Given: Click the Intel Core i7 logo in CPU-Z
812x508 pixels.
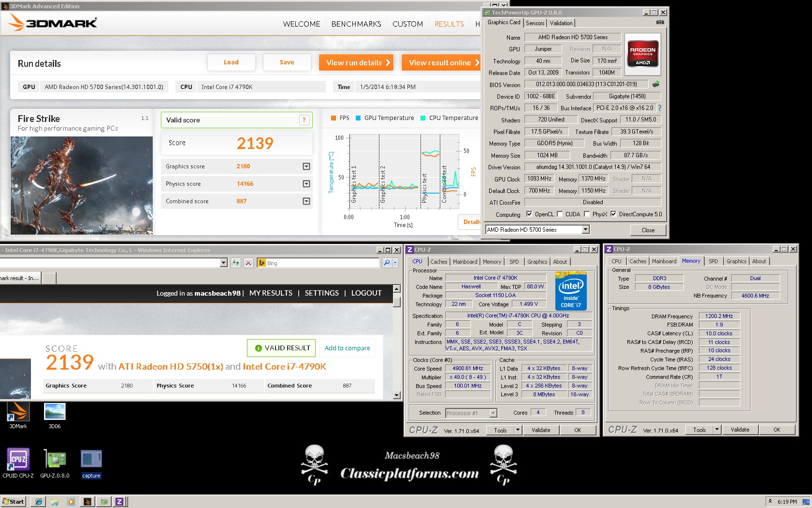Looking at the screenshot, I should (x=571, y=291).
